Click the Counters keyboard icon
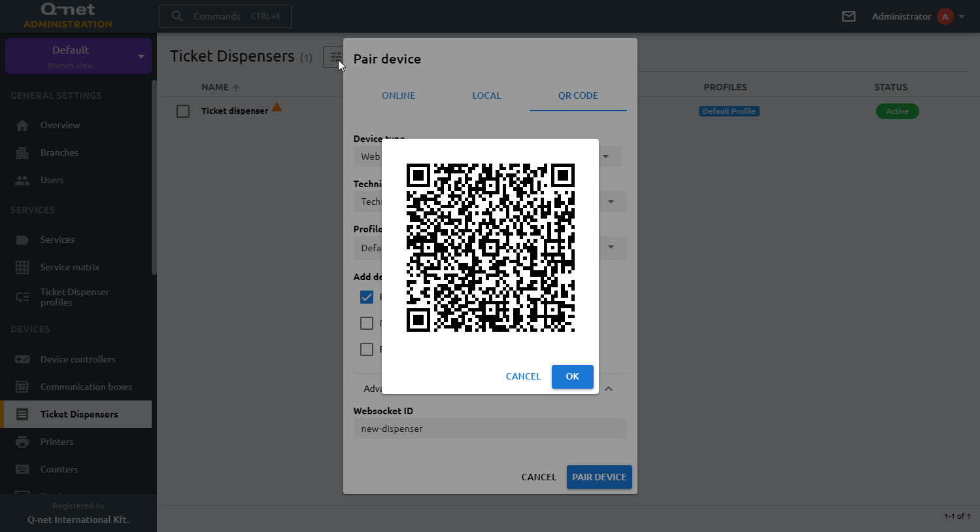 click(22, 469)
